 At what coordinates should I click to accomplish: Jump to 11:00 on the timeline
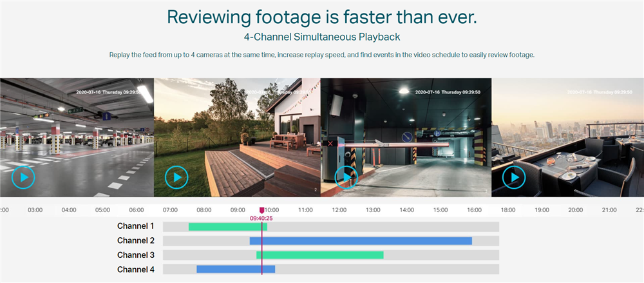[x=305, y=210]
